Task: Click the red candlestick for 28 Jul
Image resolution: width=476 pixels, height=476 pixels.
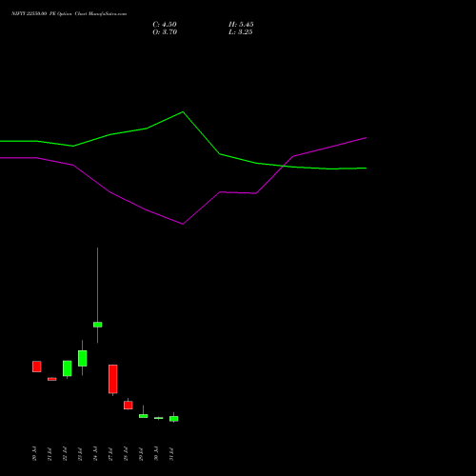Action: click(x=129, y=405)
